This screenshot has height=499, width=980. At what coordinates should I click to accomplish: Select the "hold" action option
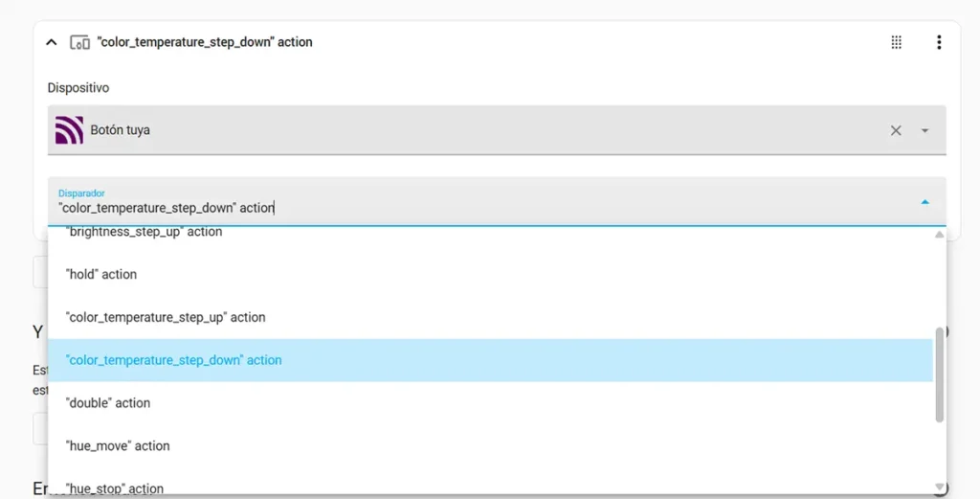click(x=101, y=274)
